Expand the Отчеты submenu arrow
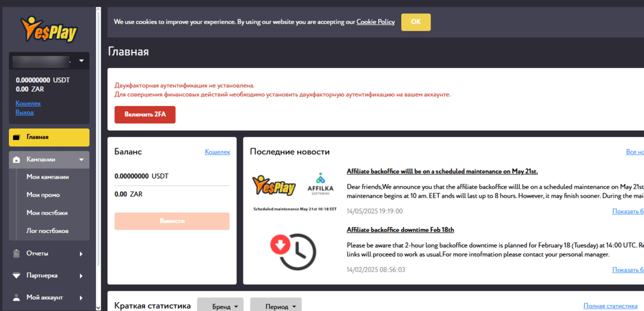This screenshot has height=311, width=644. (x=81, y=254)
